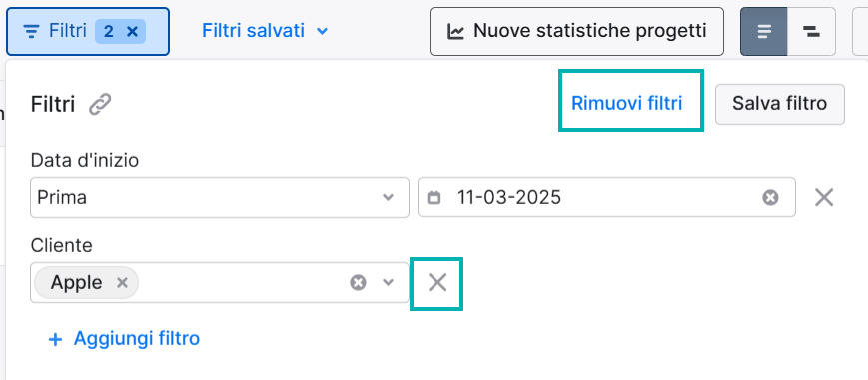Toggle the Filtri panel button
868x380 pixels.
coord(88,32)
